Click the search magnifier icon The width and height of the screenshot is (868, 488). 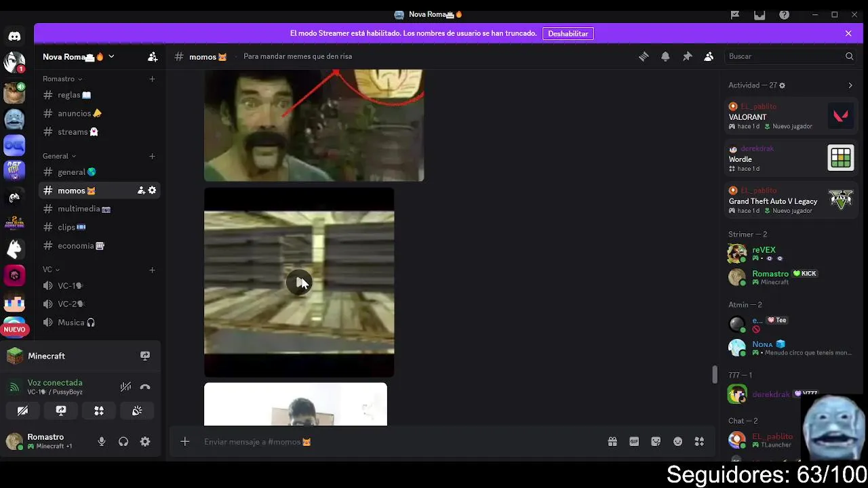pyautogui.click(x=849, y=56)
